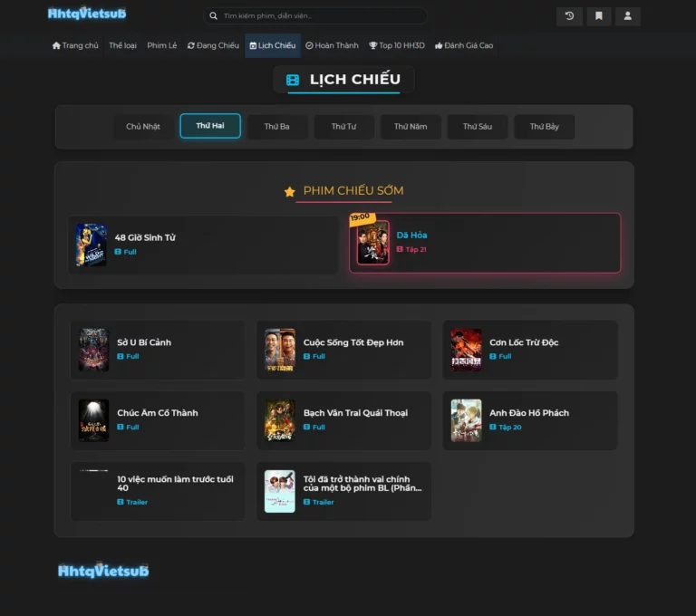Switch to Thứ Ba schedule tab
The height and width of the screenshot is (616, 696).
point(277,127)
